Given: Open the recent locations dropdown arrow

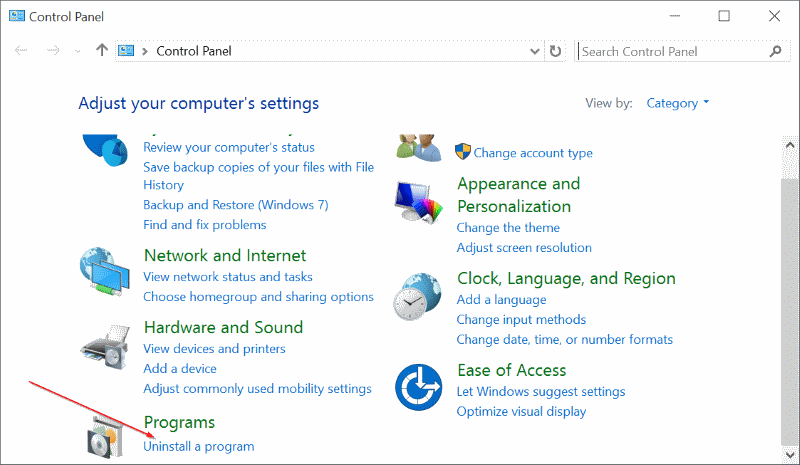Looking at the screenshot, I should 78,51.
